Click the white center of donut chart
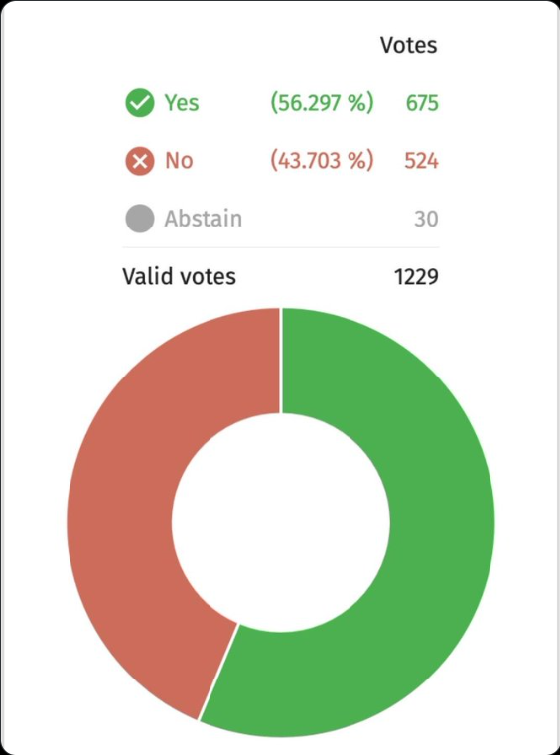This screenshot has height=755, width=560. point(280,523)
